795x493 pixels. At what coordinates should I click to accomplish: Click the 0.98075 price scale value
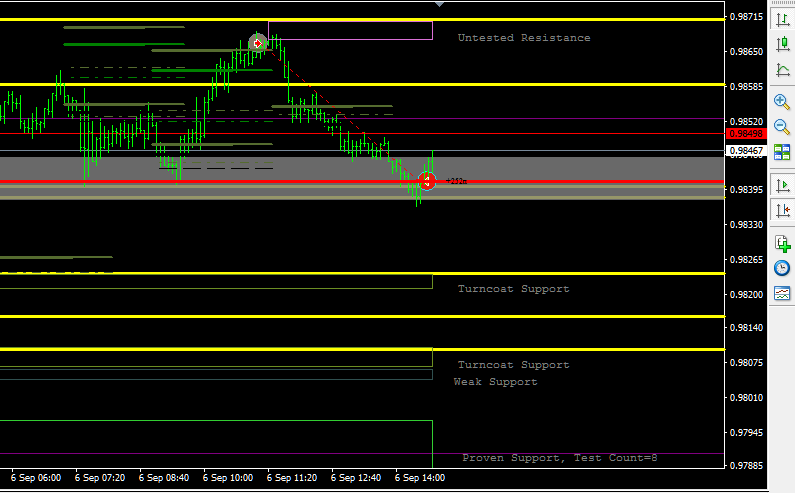pos(746,363)
